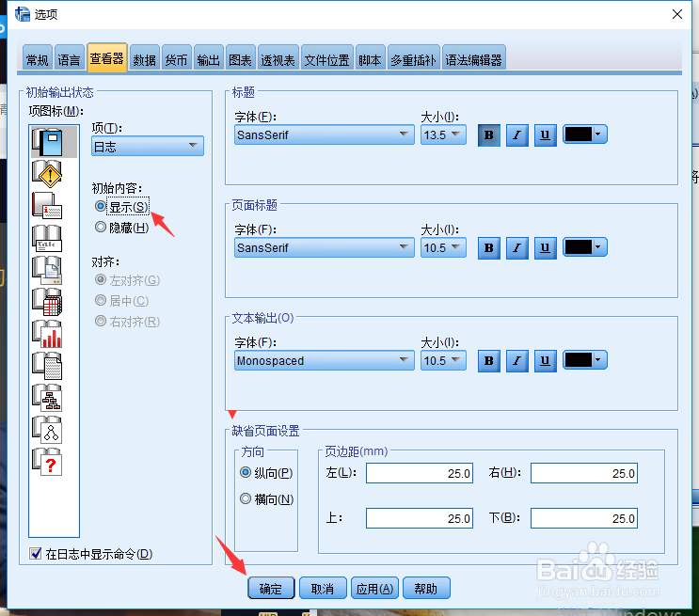Open Title font color picker

pyautogui.click(x=585, y=134)
